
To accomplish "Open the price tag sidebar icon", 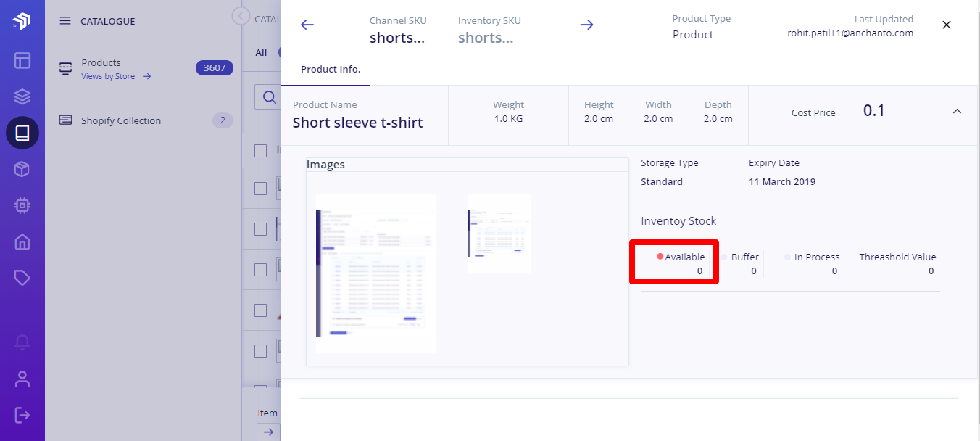I will tap(22, 278).
